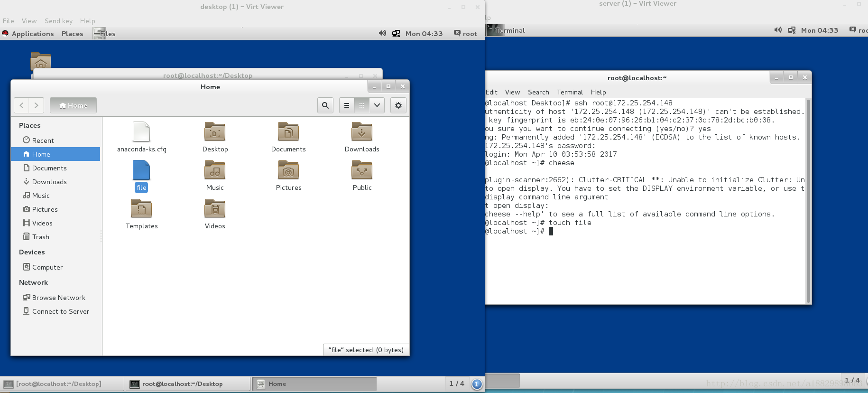The width and height of the screenshot is (868, 393).
Task: Open the View menu of desktop Virt Viewer
Action: pyautogui.click(x=29, y=21)
